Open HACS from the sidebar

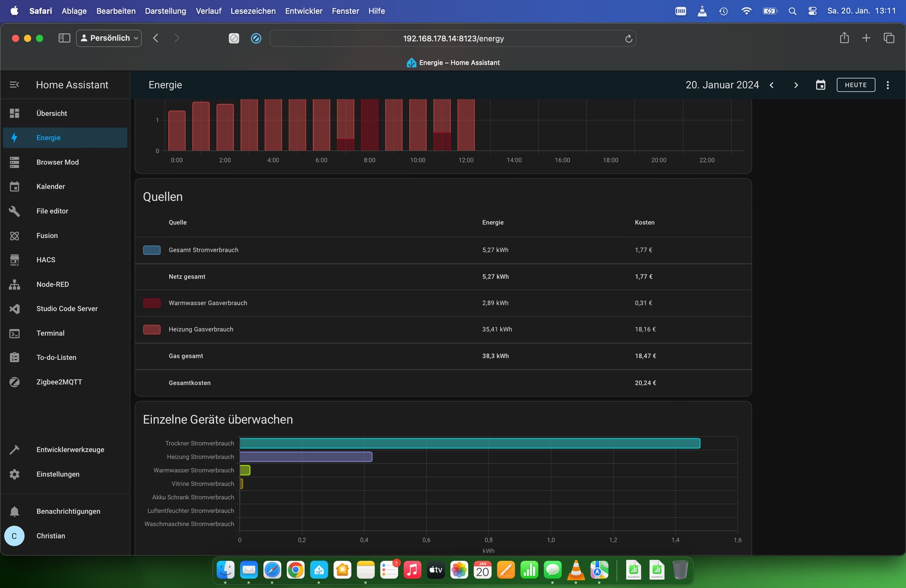click(x=46, y=260)
